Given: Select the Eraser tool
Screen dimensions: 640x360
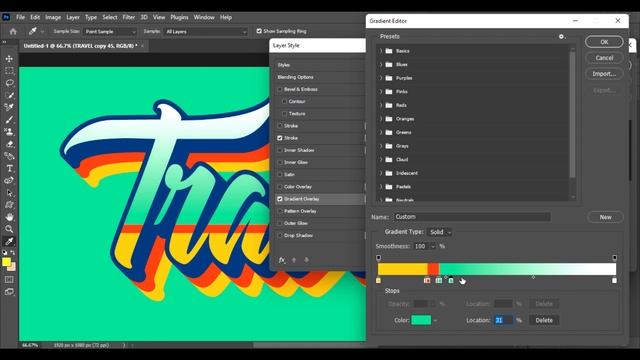Looking at the screenshot, I should click(9, 144).
